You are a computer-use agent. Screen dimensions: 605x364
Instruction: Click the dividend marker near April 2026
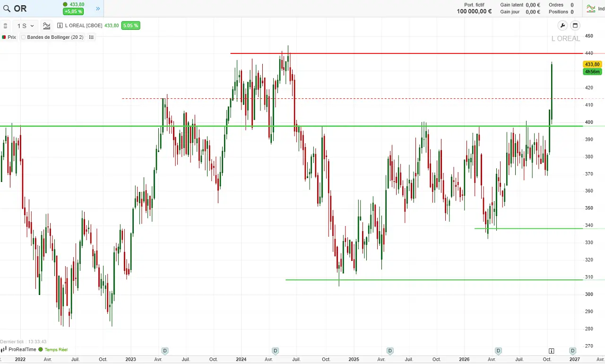(x=498, y=351)
